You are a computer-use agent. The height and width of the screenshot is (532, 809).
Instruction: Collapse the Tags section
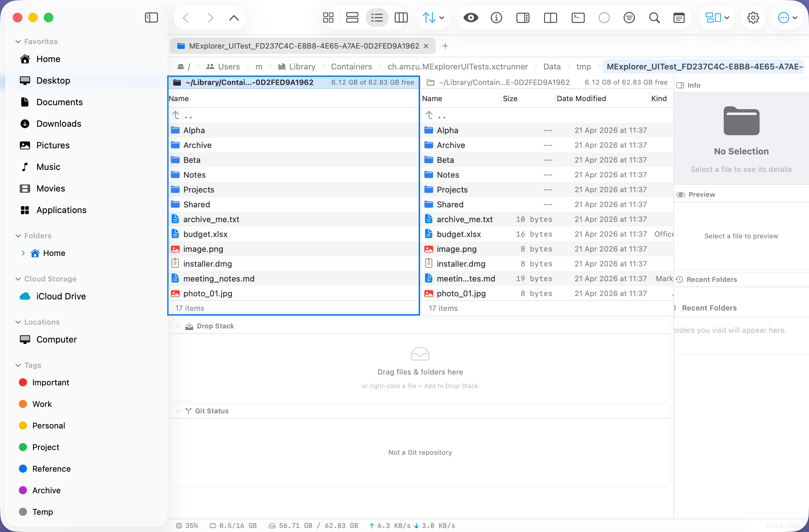pyautogui.click(x=18, y=365)
